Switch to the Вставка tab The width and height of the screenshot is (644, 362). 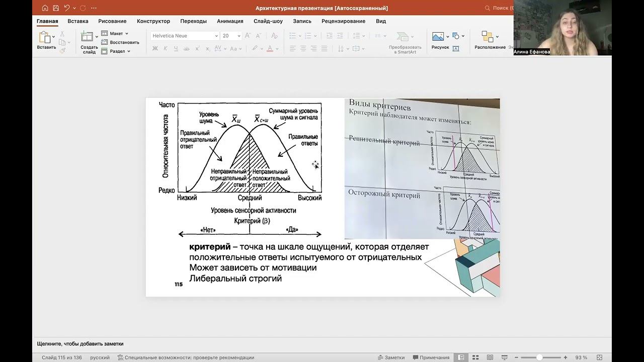[x=78, y=21]
